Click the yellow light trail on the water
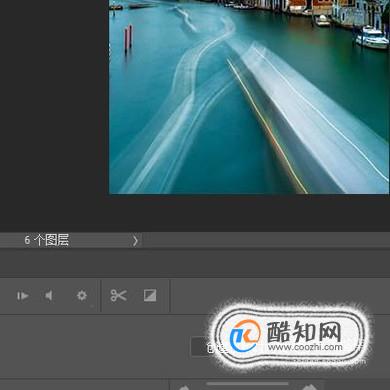Viewport: 390px width, 390px height. (x=267, y=126)
